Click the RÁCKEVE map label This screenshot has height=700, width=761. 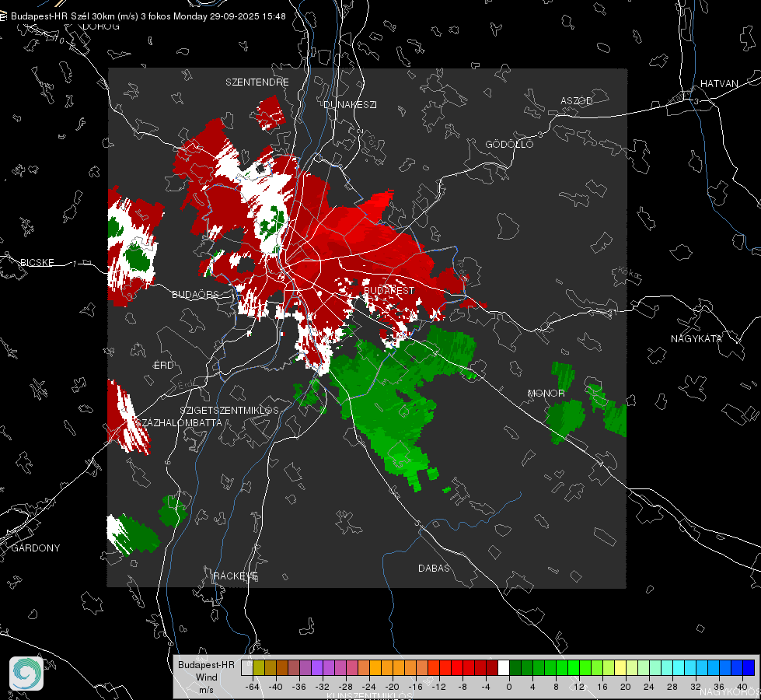(x=236, y=576)
